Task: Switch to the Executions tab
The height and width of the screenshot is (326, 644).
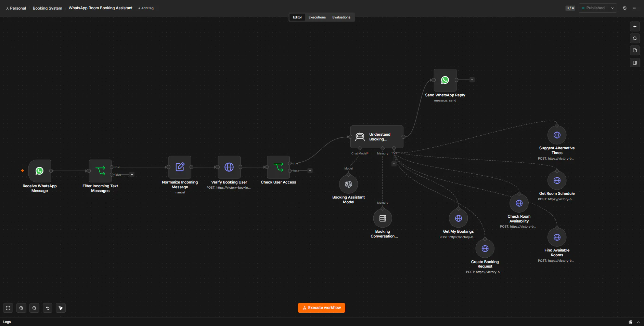Action: (x=317, y=17)
